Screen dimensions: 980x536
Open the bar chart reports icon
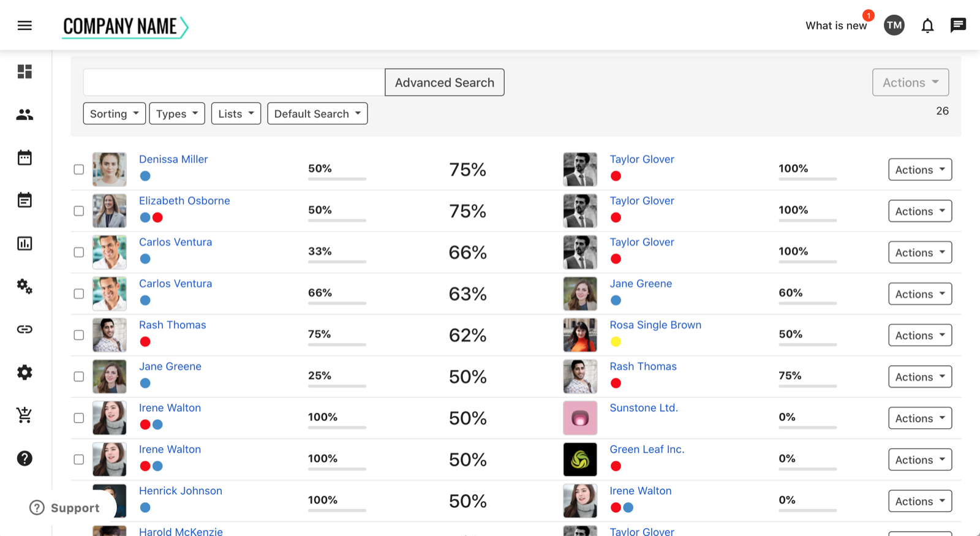24,243
